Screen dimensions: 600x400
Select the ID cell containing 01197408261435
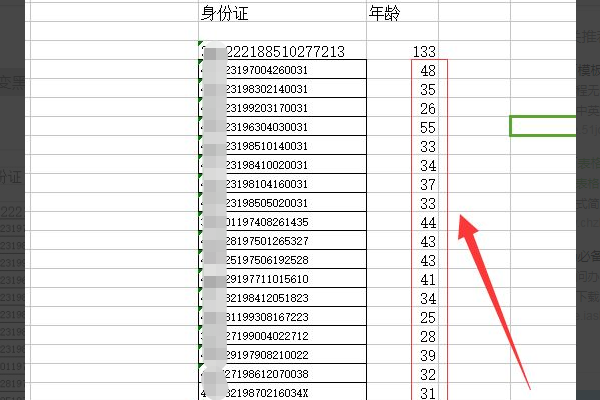tap(282, 221)
